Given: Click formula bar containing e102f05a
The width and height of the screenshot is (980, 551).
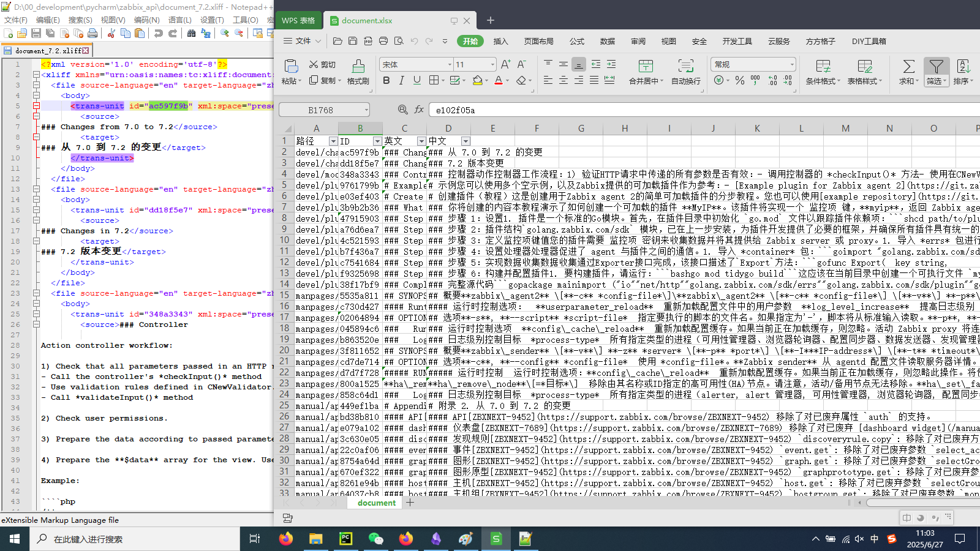Looking at the screenshot, I should click(704, 110).
